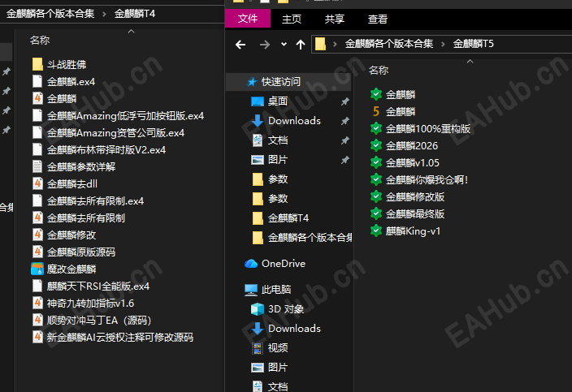This screenshot has height=392, width=572.
Task: Click the 顺势对冲马丁EA（源码） file icon
Action: [37, 321]
